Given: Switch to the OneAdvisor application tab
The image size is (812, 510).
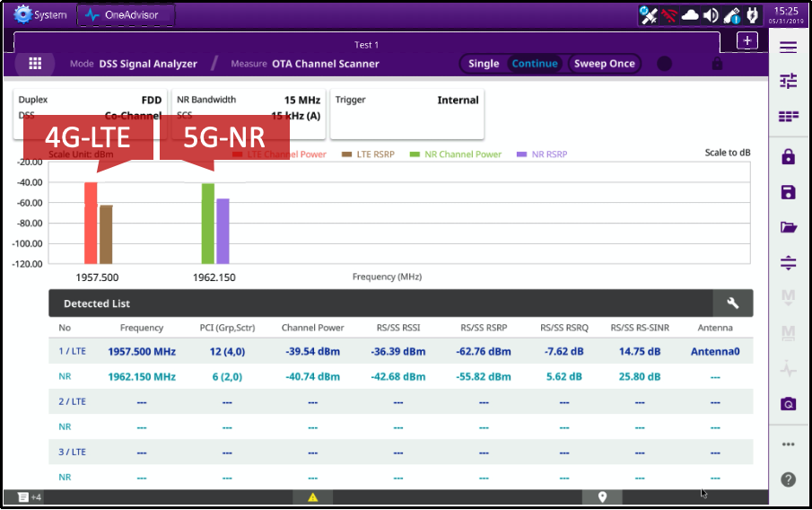Looking at the screenshot, I should [126, 15].
